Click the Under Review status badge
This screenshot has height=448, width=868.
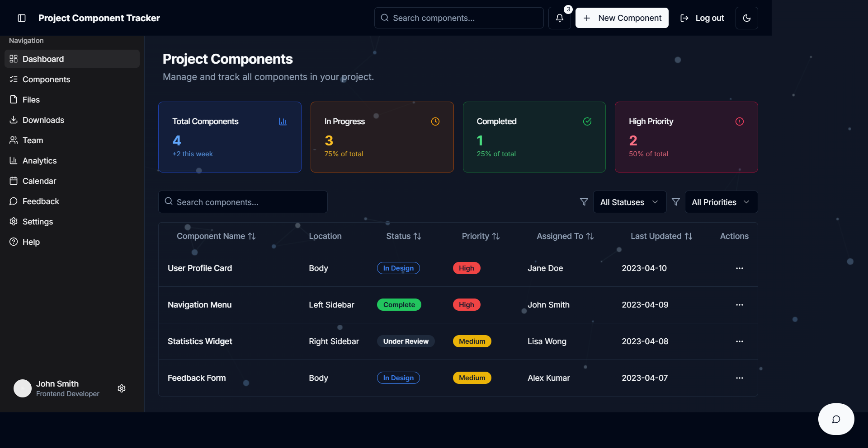(x=406, y=341)
